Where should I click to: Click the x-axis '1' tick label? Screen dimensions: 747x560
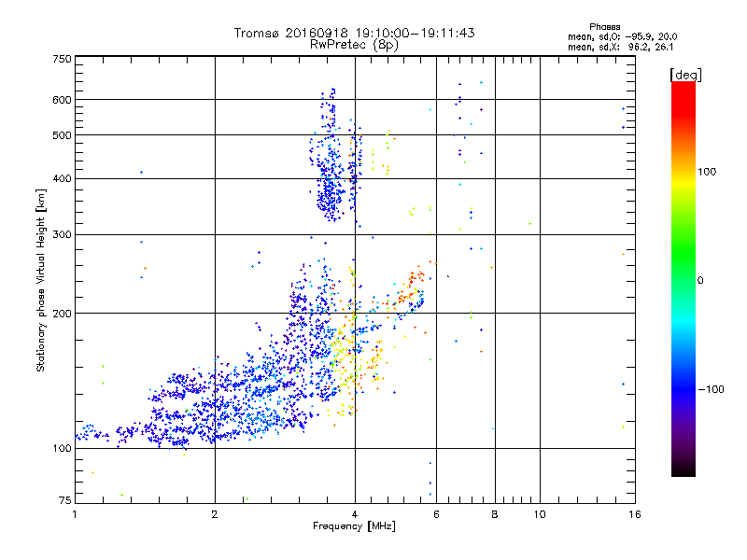tap(75, 514)
